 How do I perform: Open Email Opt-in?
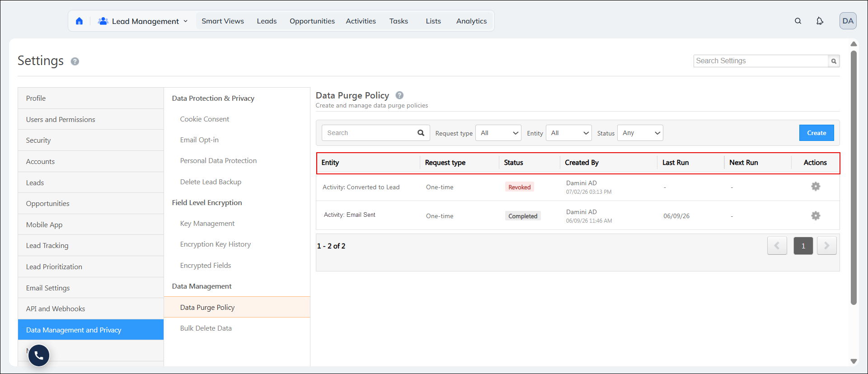click(x=199, y=140)
